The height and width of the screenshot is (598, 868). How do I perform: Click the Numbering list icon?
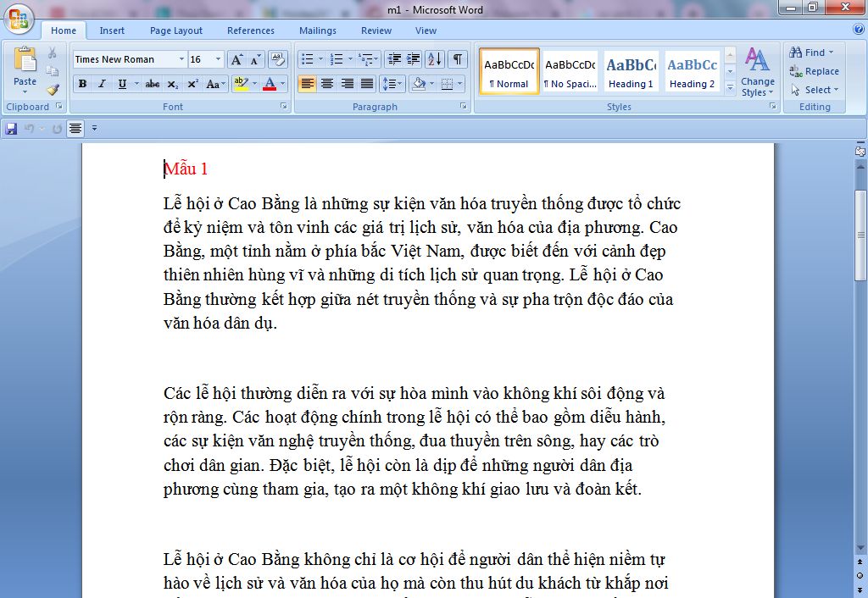point(337,59)
